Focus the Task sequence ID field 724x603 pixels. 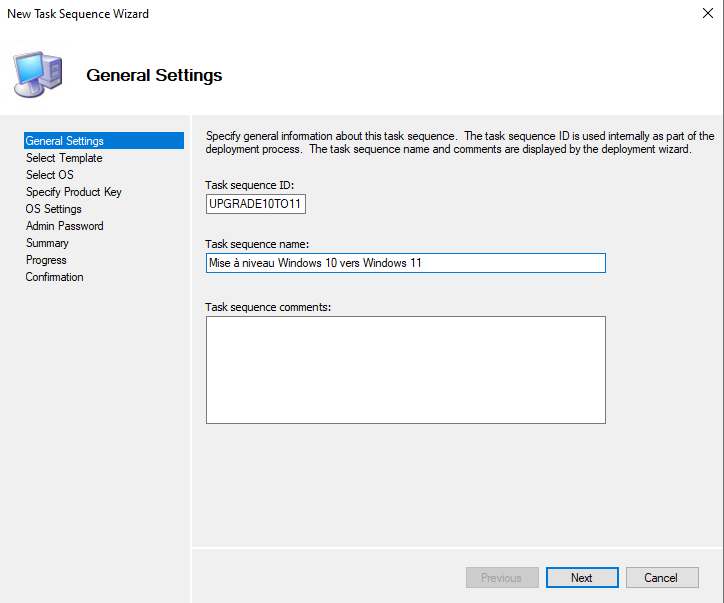tap(255, 204)
